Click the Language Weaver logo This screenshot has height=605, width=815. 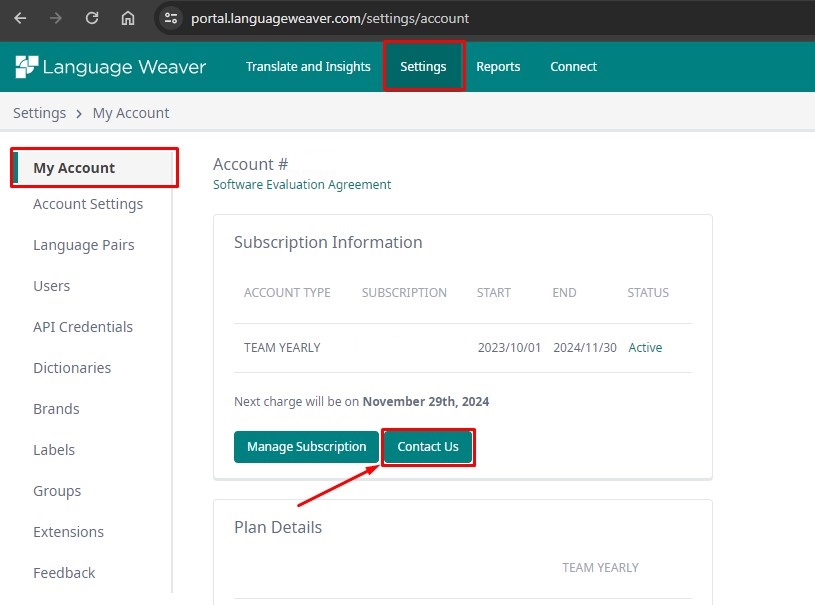(111, 67)
